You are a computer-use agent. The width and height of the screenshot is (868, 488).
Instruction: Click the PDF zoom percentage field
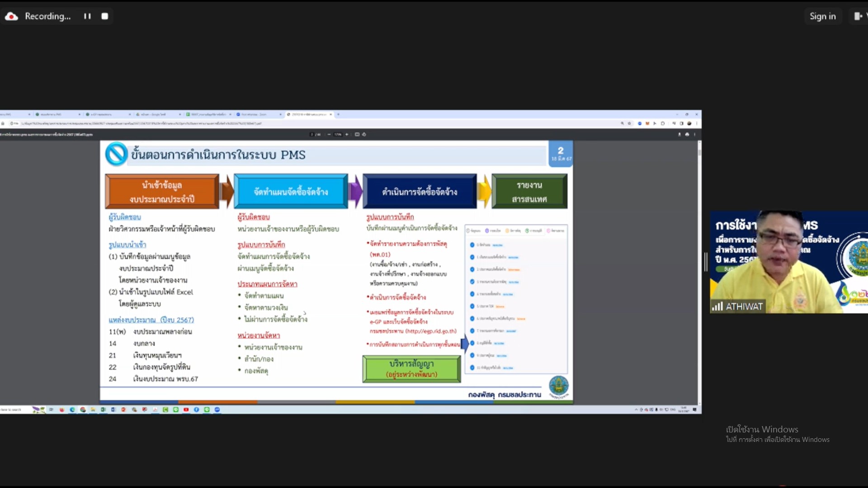click(x=338, y=134)
